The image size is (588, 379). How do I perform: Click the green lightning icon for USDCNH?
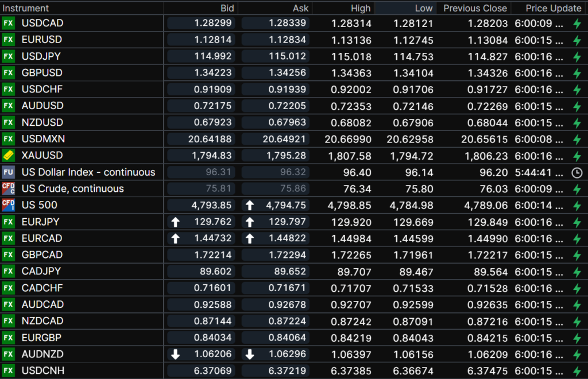(577, 371)
